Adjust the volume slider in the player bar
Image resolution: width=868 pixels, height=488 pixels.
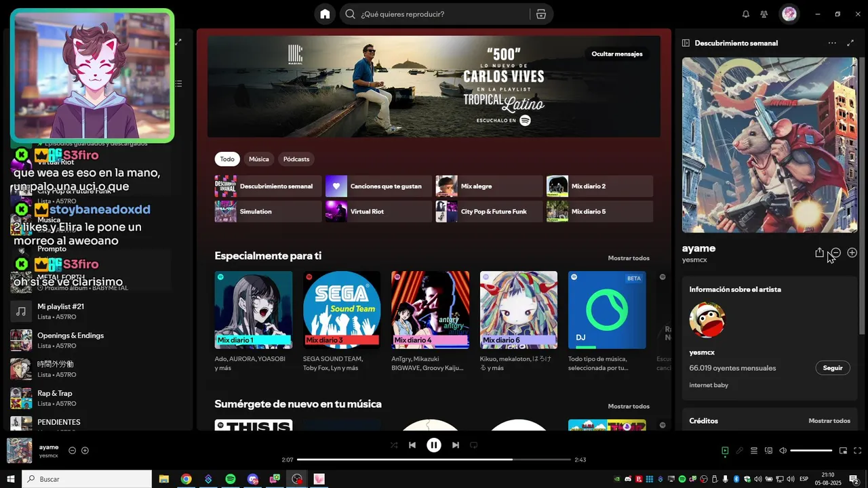(x=811, y=451)
